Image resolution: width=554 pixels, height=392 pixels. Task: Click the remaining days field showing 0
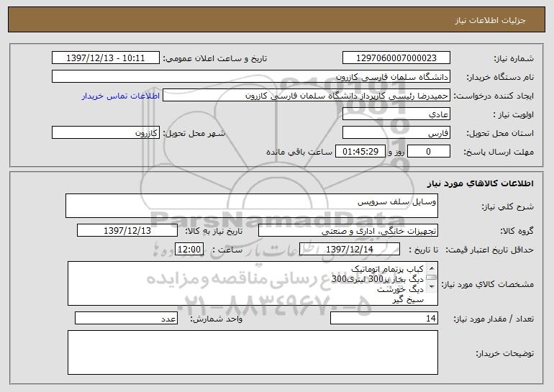tap(429, 152)
